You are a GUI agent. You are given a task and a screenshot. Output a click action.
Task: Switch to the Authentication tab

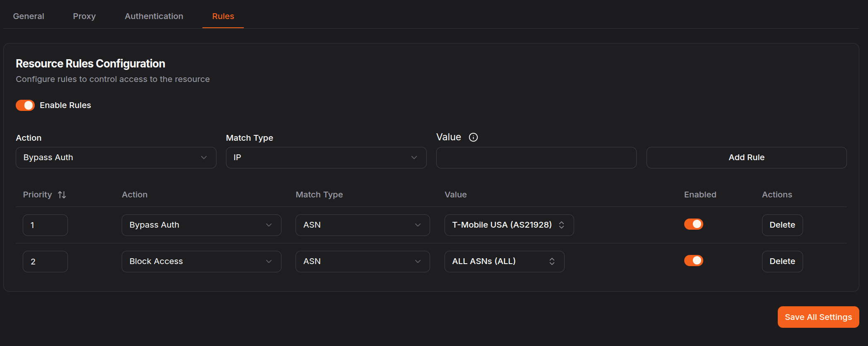tap(154, 16)
